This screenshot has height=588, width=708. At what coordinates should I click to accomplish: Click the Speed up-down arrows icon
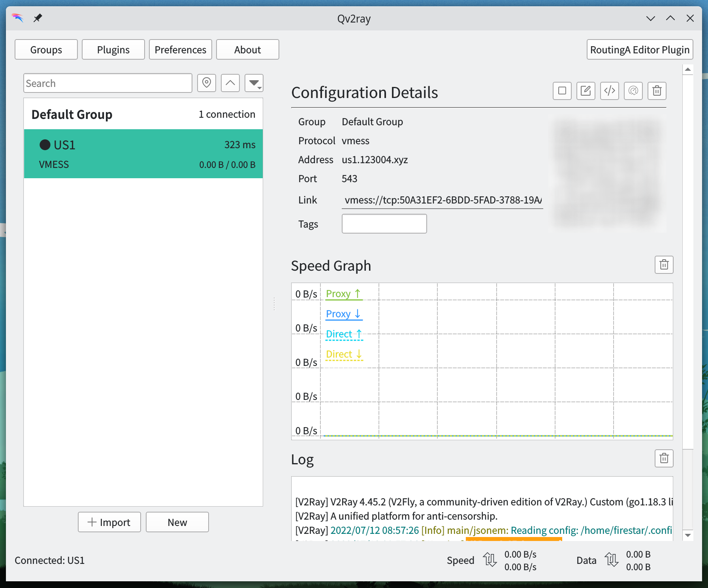tap(490, 560)
